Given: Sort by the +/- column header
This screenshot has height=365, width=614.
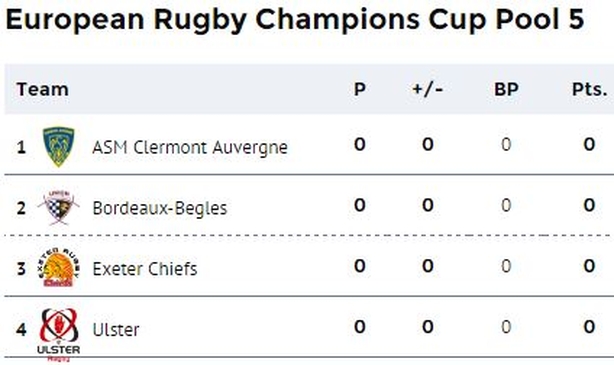Looking at the screenshot, I should [x=428, y=89].
